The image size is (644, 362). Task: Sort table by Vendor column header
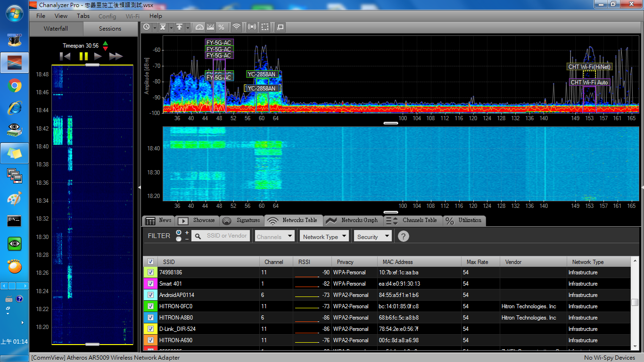click(534, 262)
